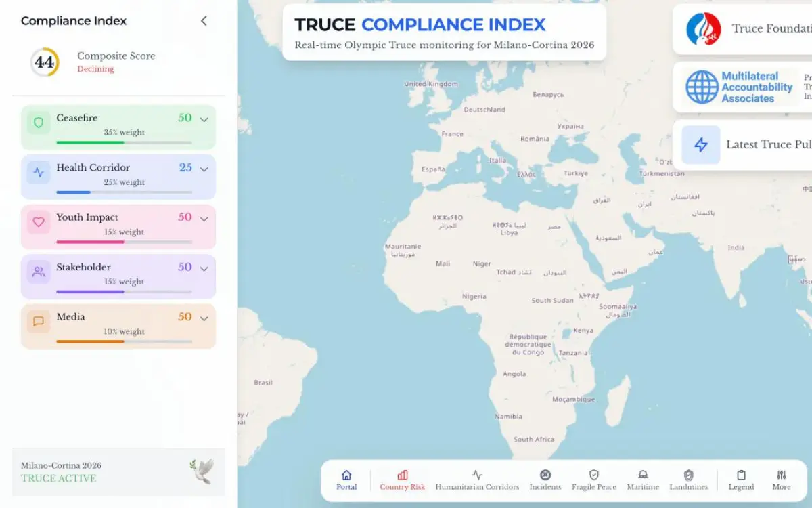Screen dimensions: 812x508
Task: Click the Country Risk chart icon
Action: click(403, 475)
